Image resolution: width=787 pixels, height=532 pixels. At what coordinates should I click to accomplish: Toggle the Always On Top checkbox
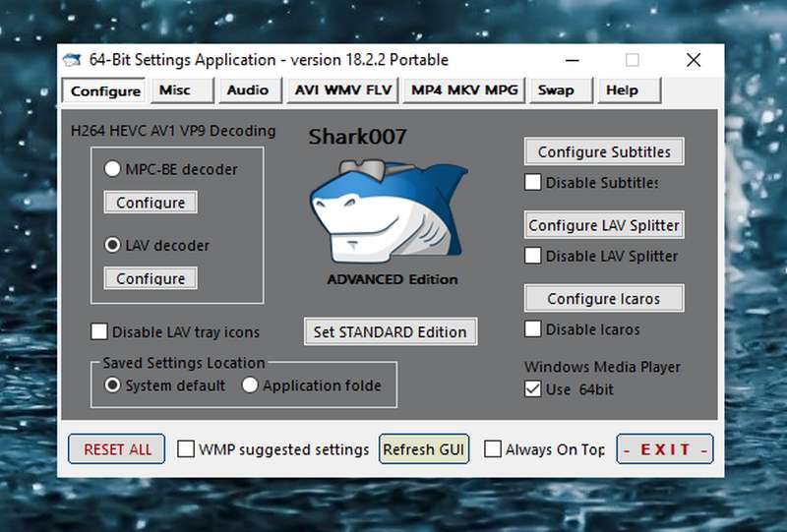493,448
